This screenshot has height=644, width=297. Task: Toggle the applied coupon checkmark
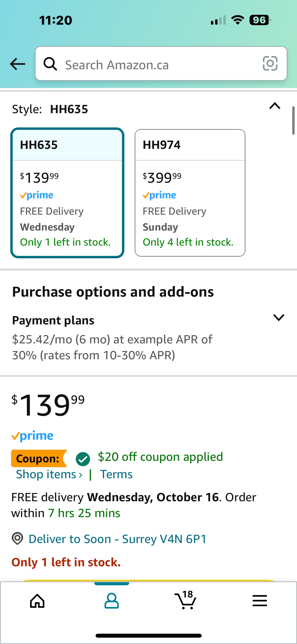click(83, 459)
